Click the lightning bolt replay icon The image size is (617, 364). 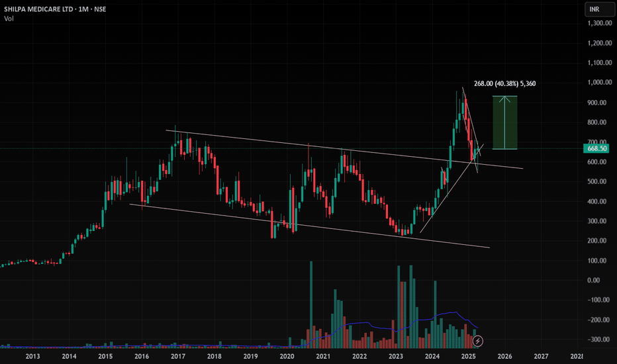(x=477, y=341)
